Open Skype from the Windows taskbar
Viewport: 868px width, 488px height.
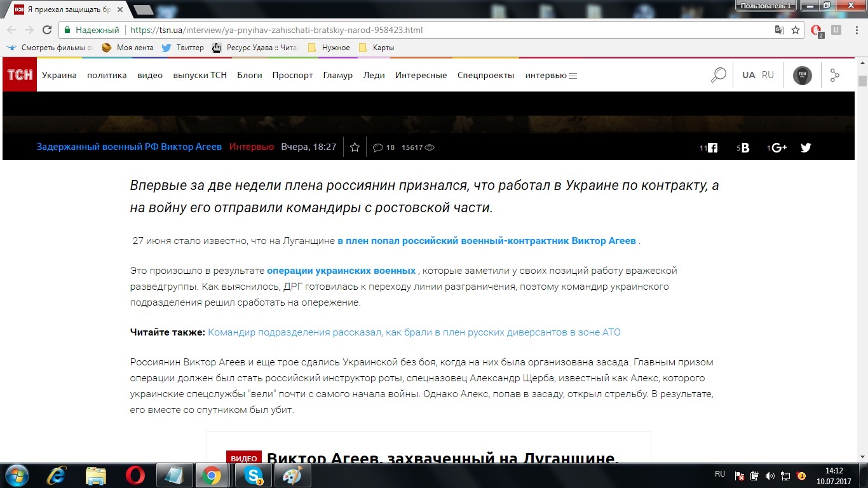click(254, 475)
